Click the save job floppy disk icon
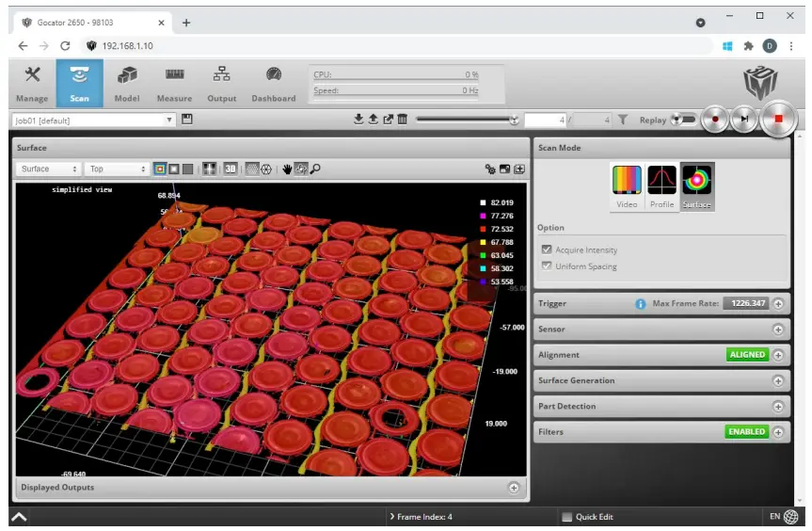This screenshot has width=812, height=531. click(x=187, y=120)
